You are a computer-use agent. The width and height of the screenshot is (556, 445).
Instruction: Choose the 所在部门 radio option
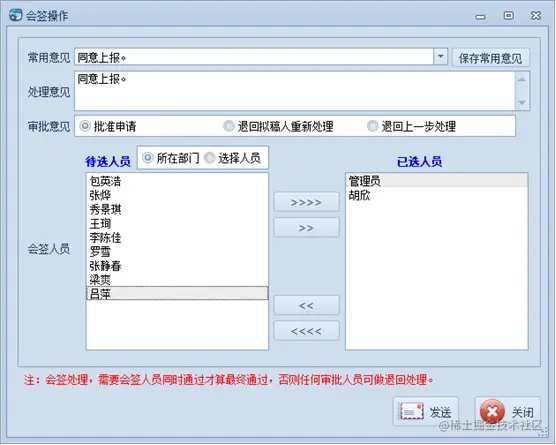tap(171, 158)
